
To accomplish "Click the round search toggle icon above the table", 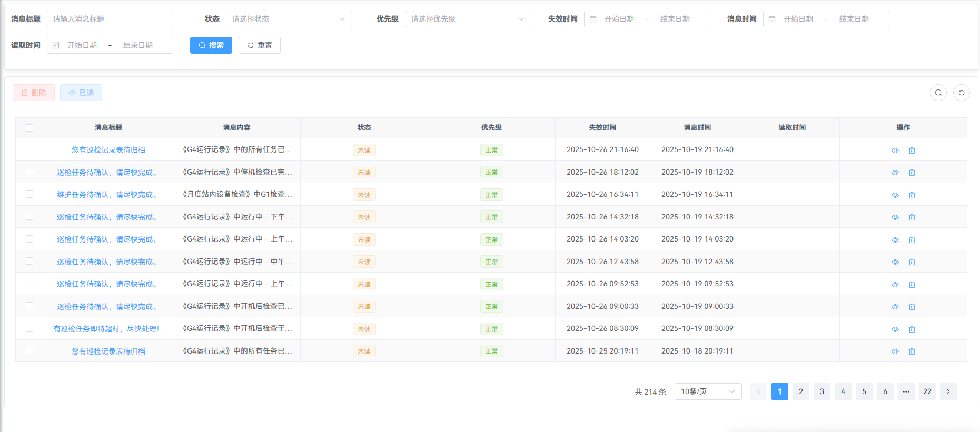I will click(938, 93).
